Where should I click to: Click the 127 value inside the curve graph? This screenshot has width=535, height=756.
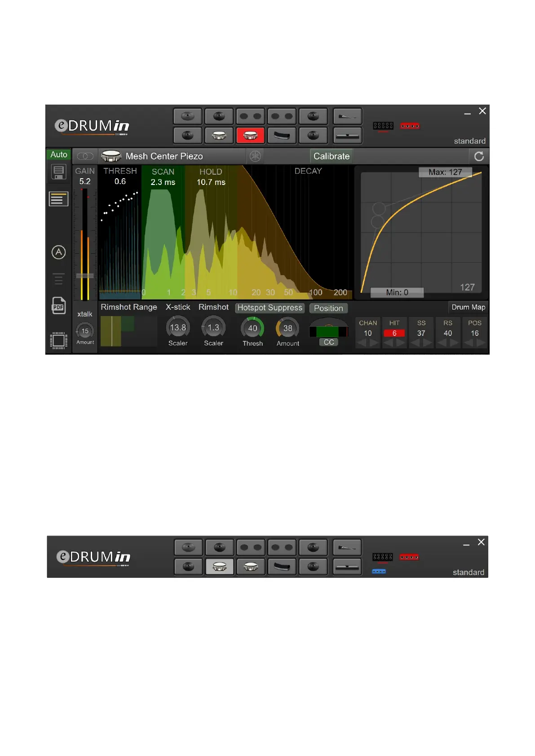[467, 287]
